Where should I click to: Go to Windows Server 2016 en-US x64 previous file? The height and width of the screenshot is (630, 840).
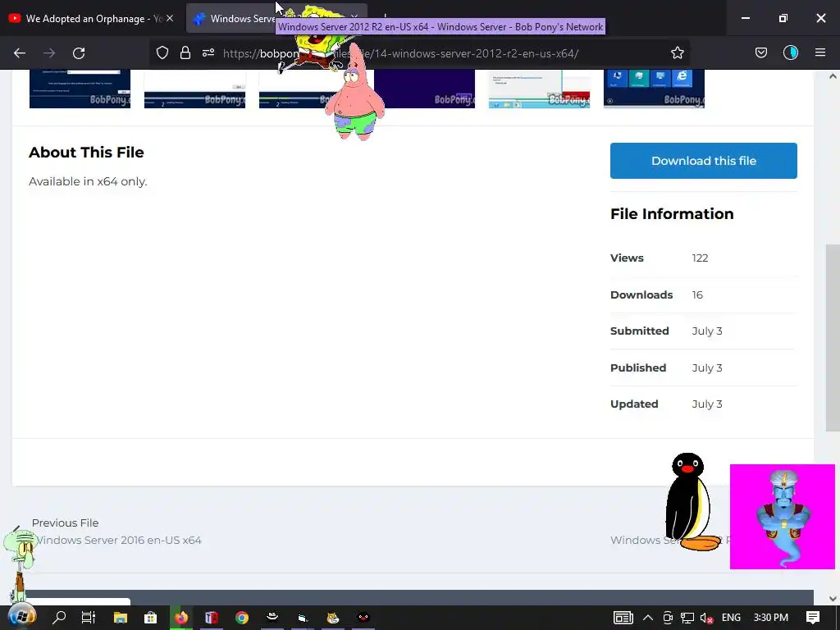[118, 540]
